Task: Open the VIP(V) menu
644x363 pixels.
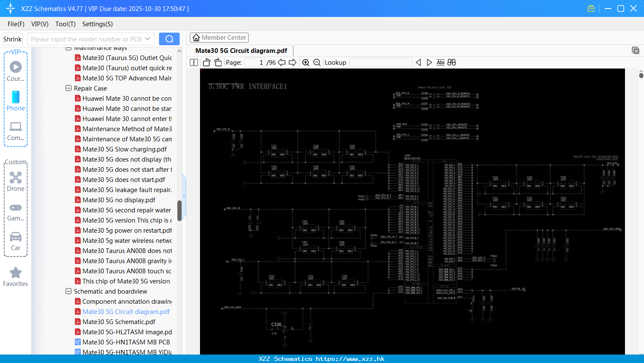Action: (x=40, y=24)
